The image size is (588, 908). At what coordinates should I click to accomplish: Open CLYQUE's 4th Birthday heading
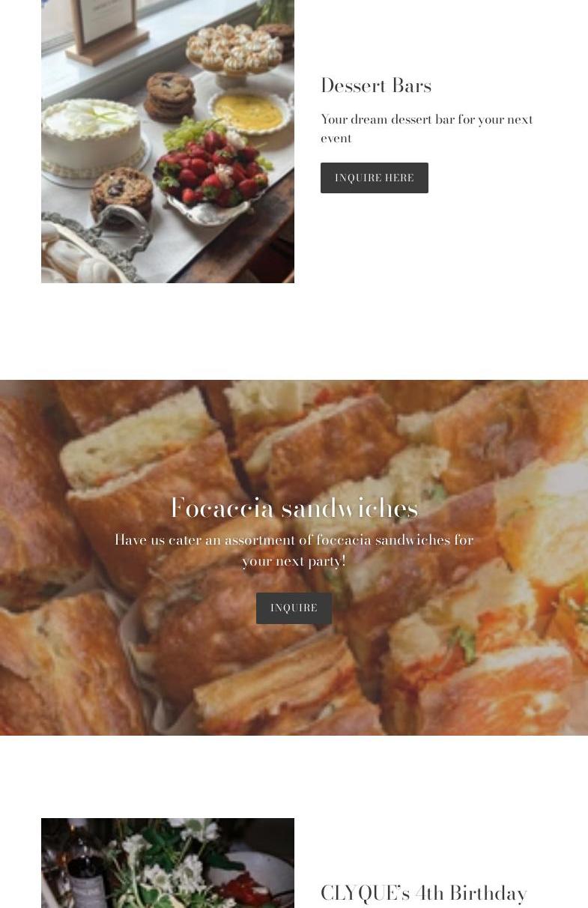(424, 893)
